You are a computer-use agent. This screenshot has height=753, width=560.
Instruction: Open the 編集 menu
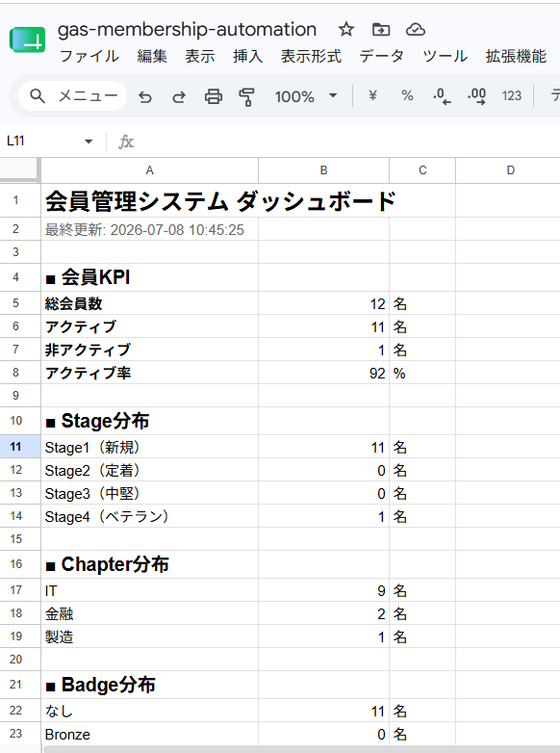(x=152, y=56)
